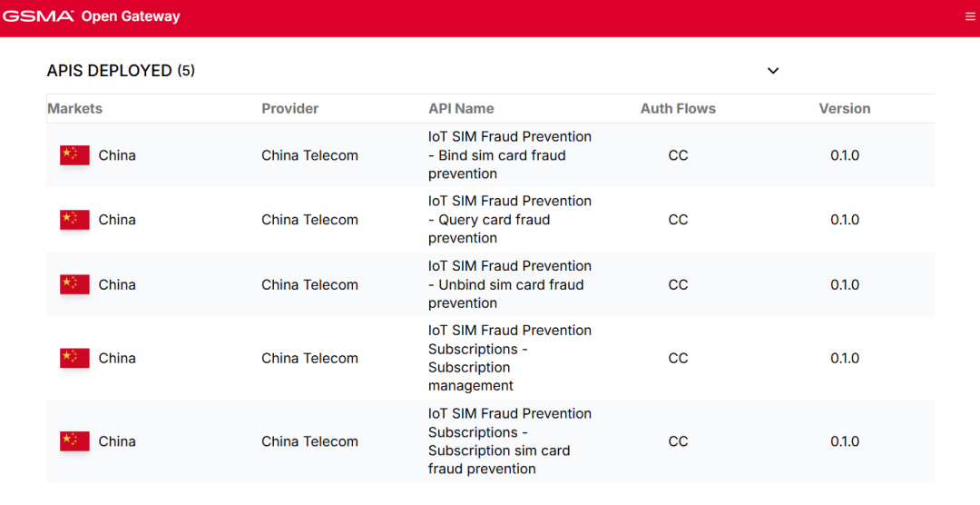
Task: Click the China flag in Query card row
Action: [x=74, y=220]
